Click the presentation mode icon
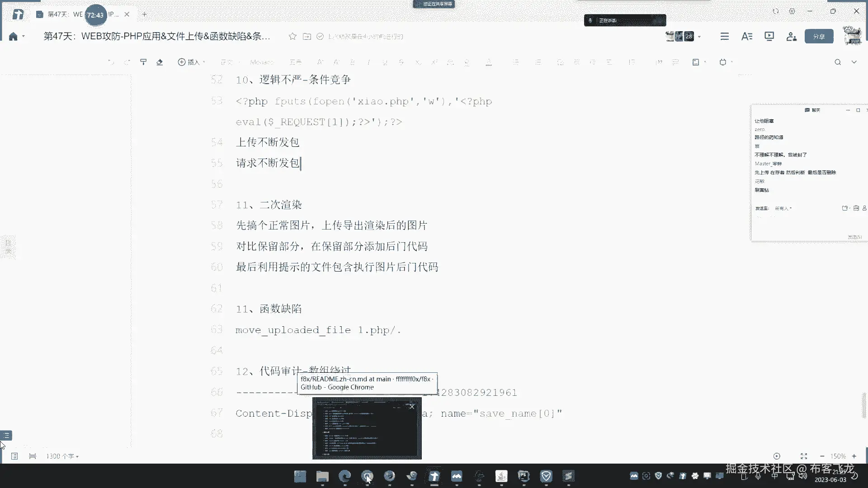The width and height of the screenshot is (868, 488). [x=769, y=36]
